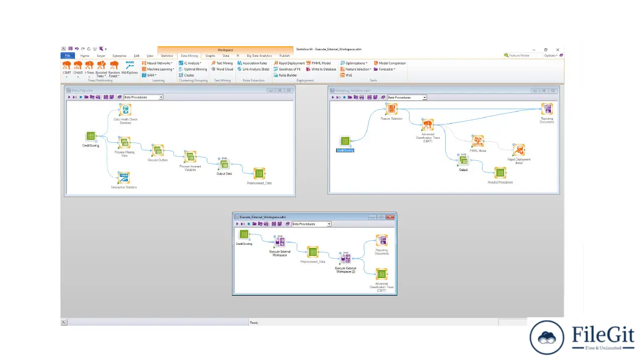Click the Undo icon in quick access toolbar
The height and width of the screenshot is (362, 644).
(77, 49)
